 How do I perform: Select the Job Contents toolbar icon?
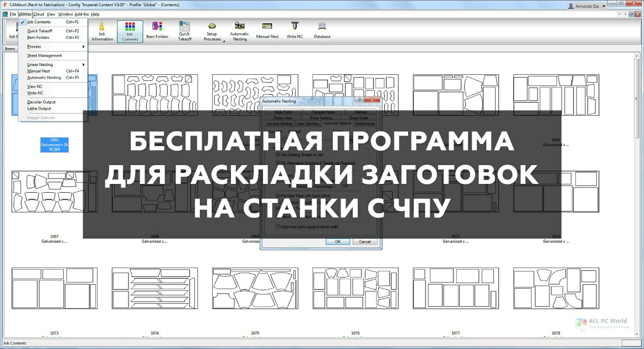coord(130,31)
